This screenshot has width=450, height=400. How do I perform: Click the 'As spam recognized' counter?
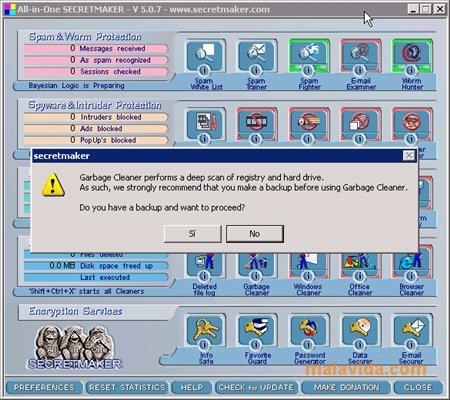96,60
